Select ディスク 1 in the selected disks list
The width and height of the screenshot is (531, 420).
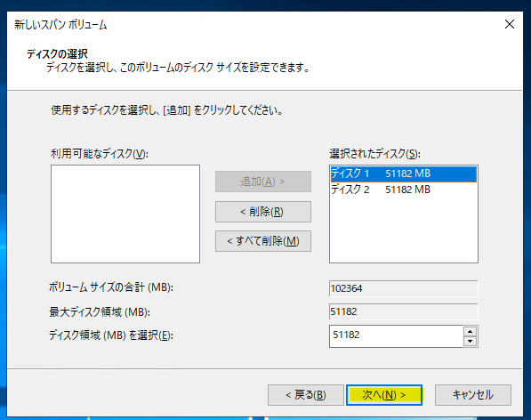tap(403, 174)
